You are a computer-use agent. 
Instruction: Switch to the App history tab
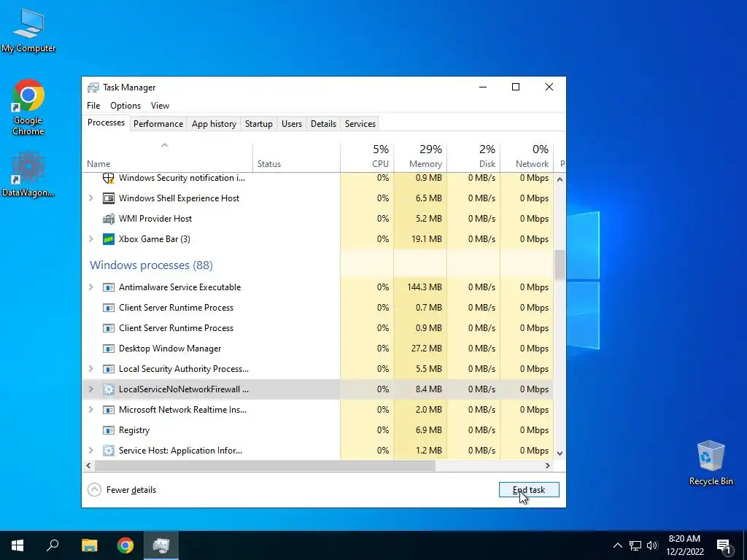pos(214,124)
